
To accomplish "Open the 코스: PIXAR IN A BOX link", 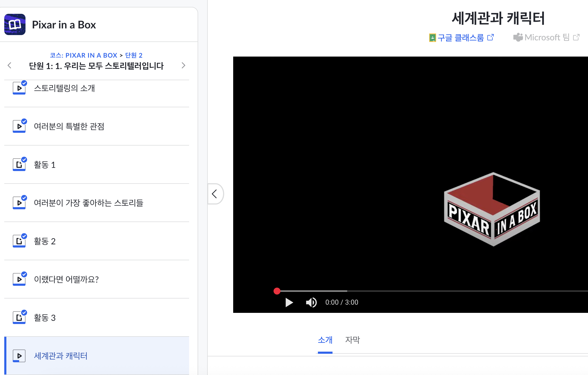I will coord(83,55).
